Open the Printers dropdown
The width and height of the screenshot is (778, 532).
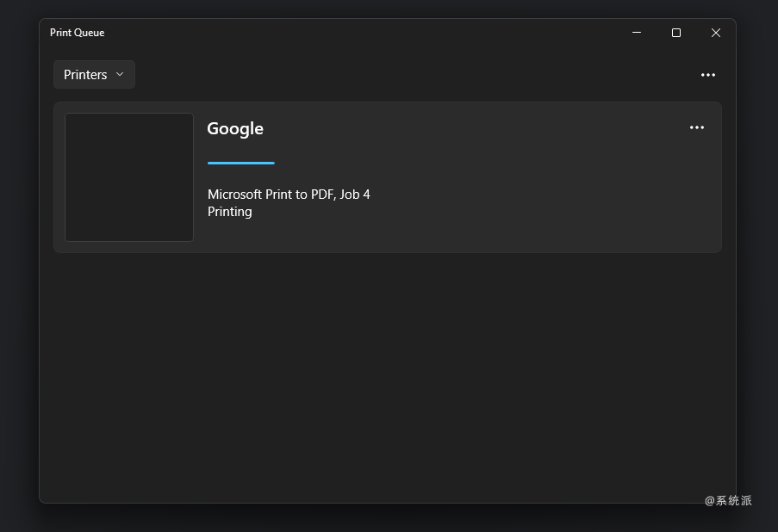(94, 74)
